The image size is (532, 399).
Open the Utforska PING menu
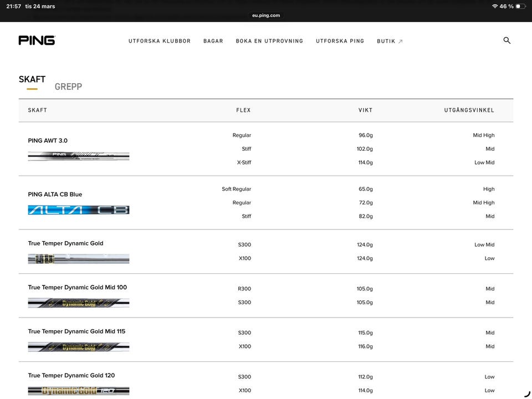click(340, 41)
